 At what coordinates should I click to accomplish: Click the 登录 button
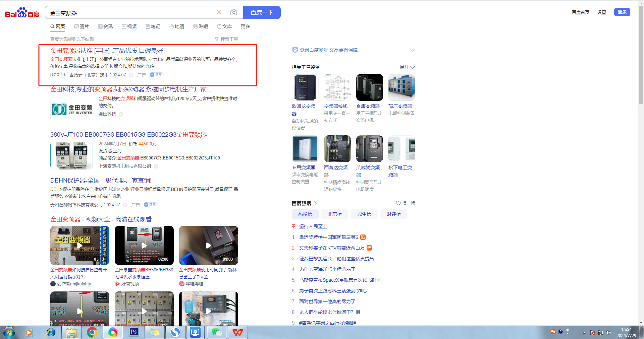(x=622, y=12)
